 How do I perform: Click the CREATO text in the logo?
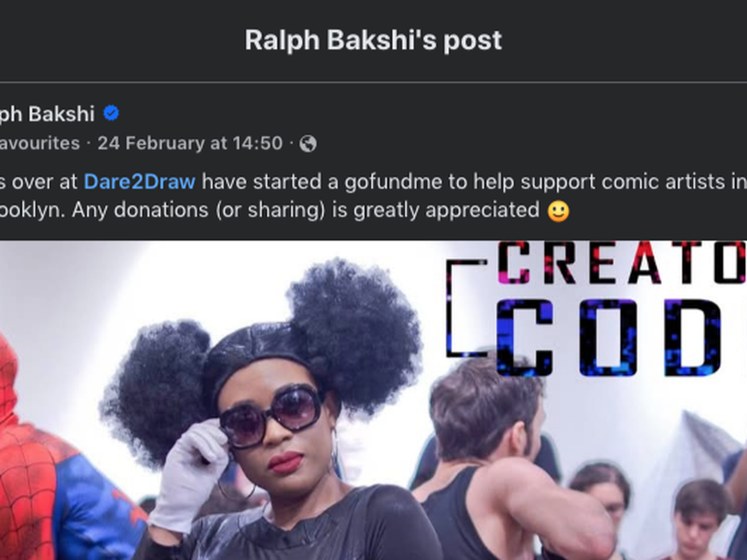click(620, 262)
